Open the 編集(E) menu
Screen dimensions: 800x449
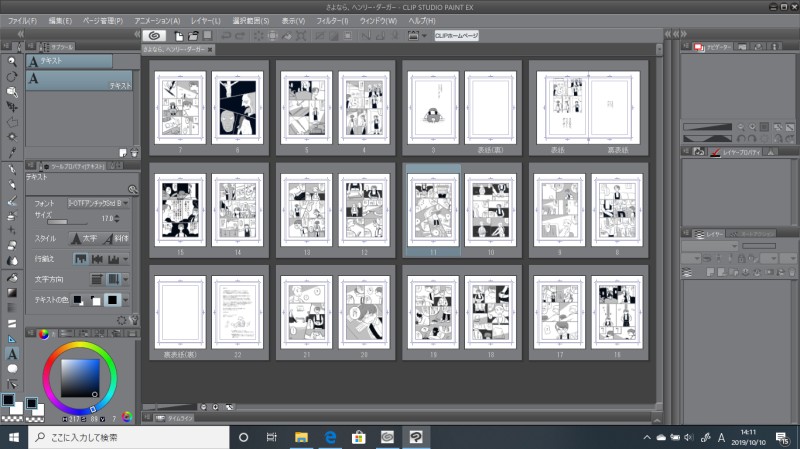[x=60, y=21]
